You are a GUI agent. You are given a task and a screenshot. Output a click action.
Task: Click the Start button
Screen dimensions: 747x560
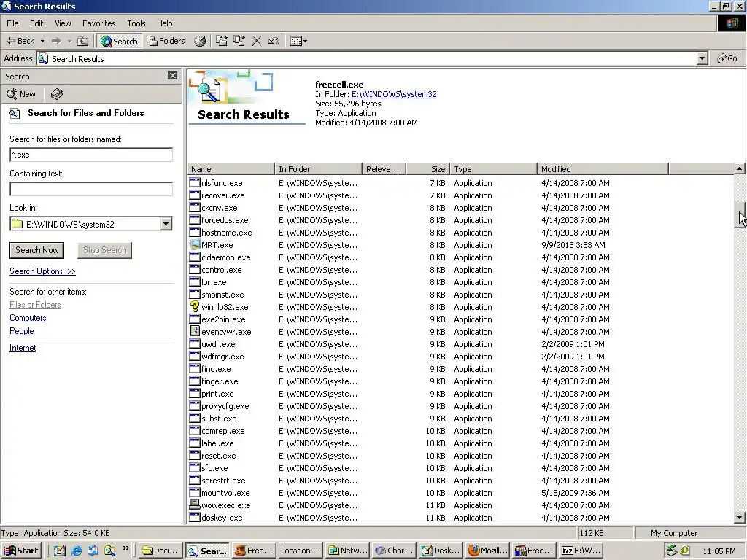21,551
